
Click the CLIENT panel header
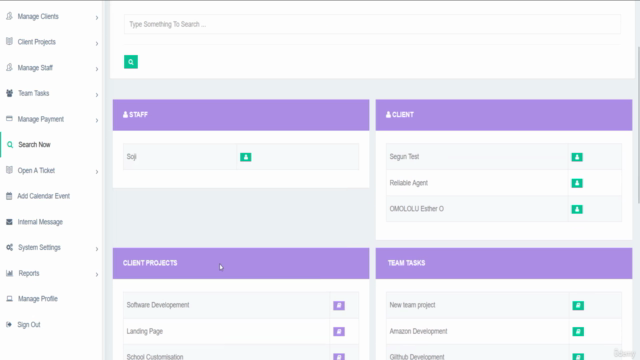pos(504,115)
